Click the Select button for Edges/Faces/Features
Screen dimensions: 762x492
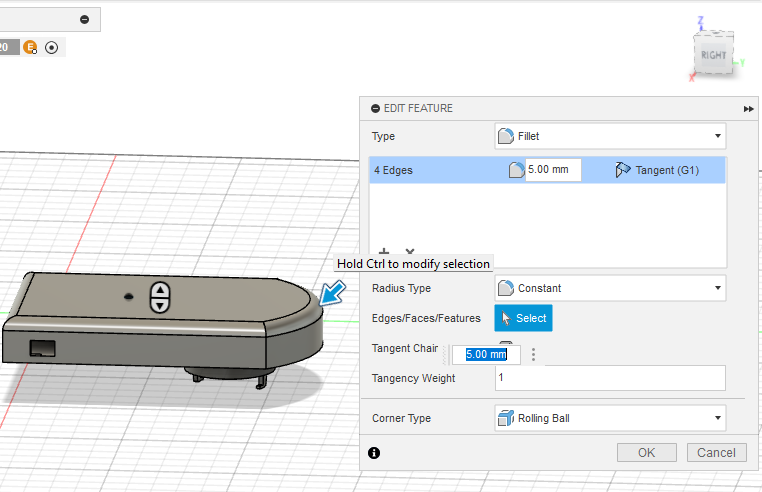[523, 318]
